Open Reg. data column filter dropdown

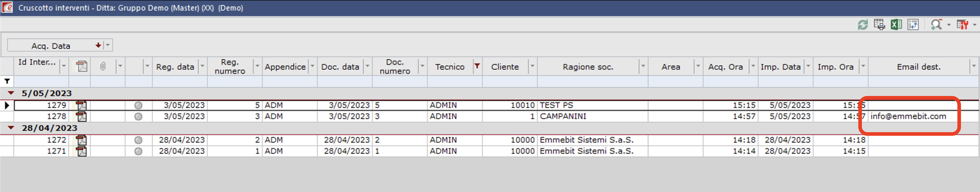coord(202,66)
